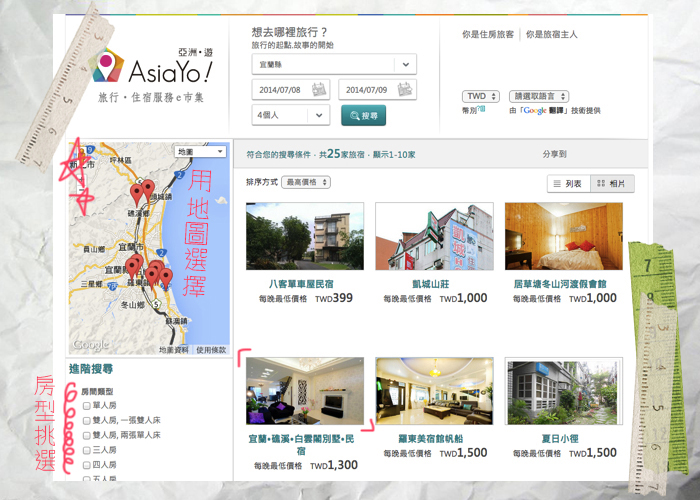Viewport: 700px width, 500px height.
Task: Click the 進階搜尋 heading
Action: pos(91,369)
